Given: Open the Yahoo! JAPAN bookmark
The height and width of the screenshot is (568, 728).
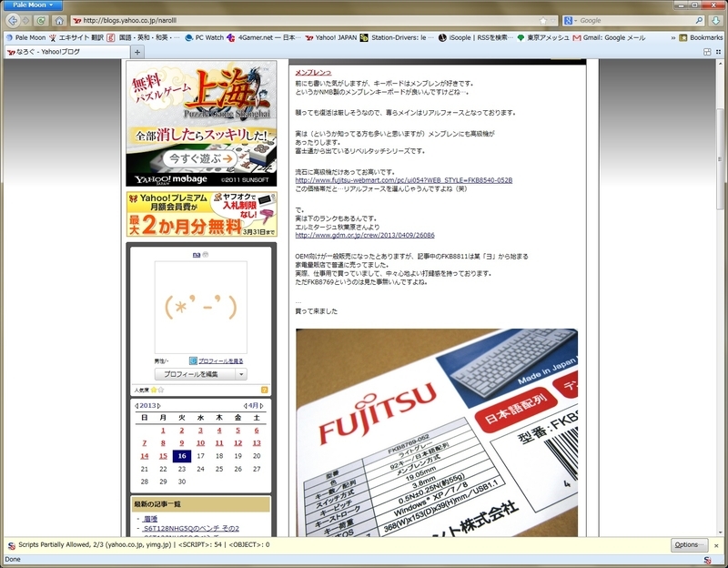Looking at the screenshot, I should click(x=331, y=37).
